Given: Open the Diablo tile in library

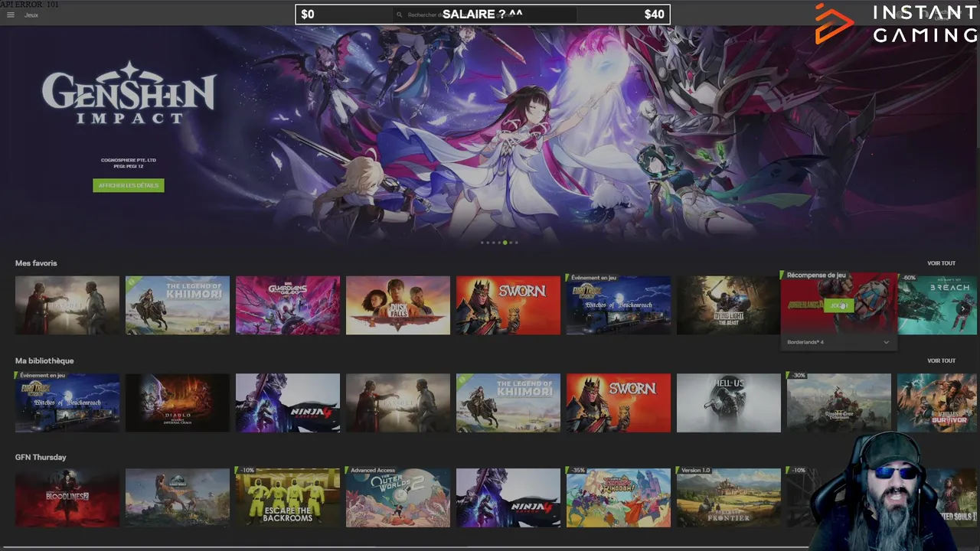Looking at the screenshot, I should click(x=178, y=403).
